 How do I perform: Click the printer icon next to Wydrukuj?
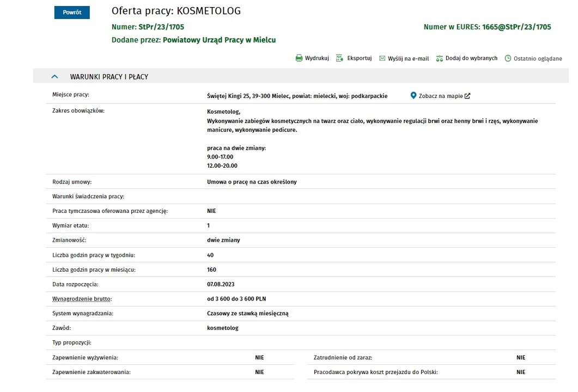pyautogui.click(x=299, y=58)
